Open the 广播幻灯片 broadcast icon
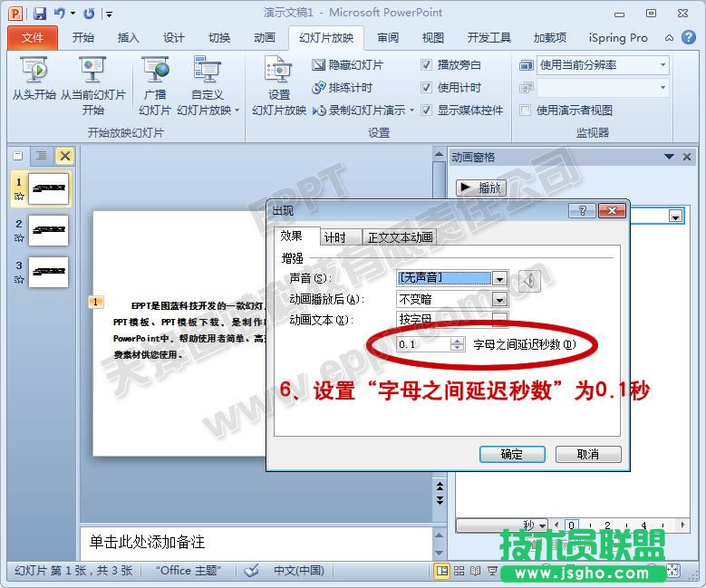The image size is (706, 588). 155,71
